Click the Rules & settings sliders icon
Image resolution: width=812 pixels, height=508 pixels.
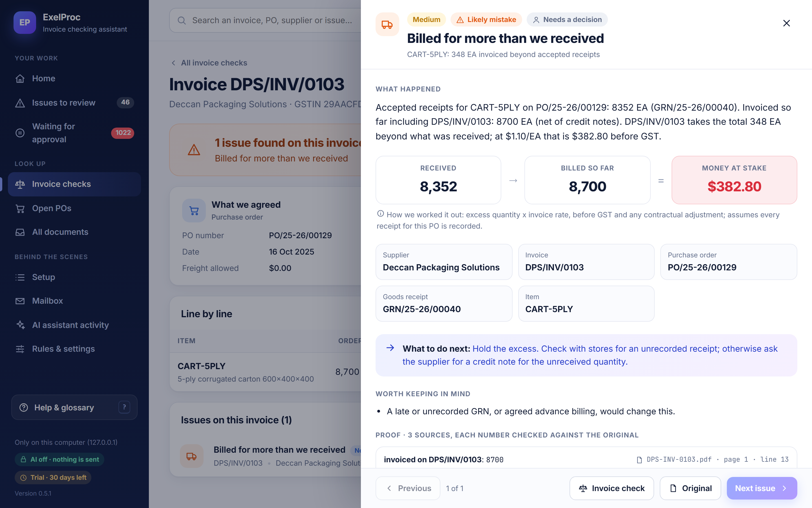tap(20, 349)
